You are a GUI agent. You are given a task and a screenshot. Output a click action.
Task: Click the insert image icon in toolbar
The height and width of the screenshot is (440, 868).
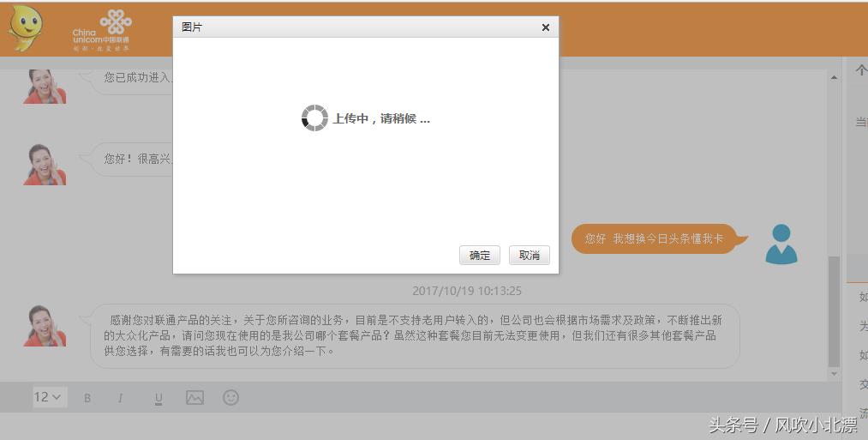tap(195, 397)
